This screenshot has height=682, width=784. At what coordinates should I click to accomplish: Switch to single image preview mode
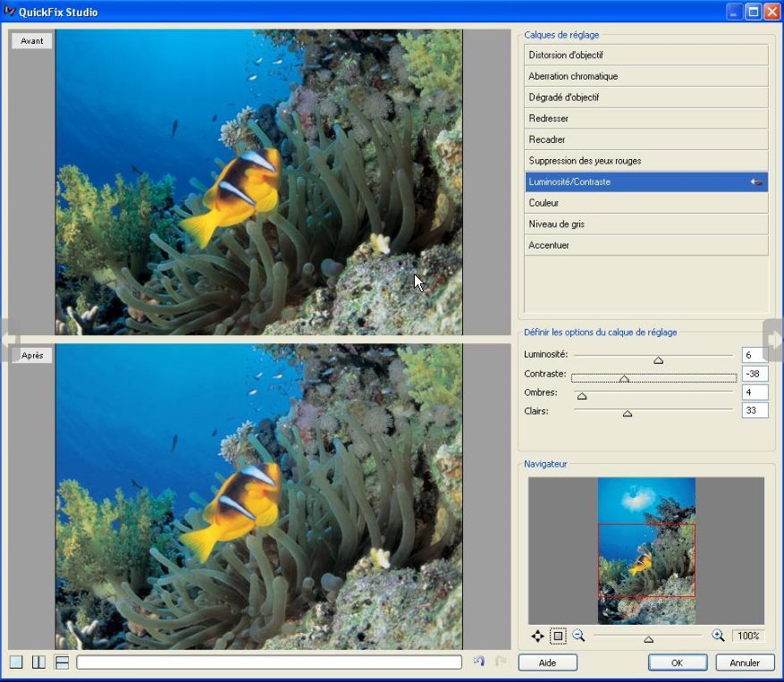pos(16,662)
